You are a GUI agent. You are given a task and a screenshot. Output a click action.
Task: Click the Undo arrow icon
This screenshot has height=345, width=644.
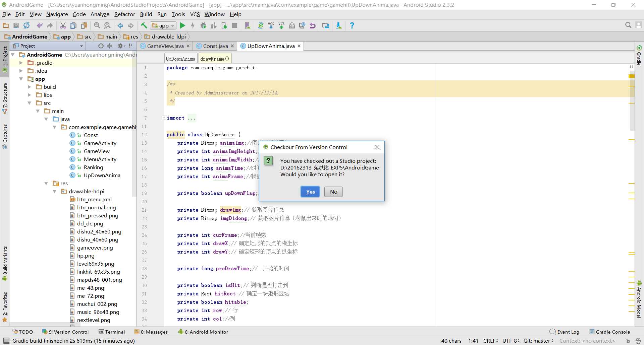pos(39,25)
